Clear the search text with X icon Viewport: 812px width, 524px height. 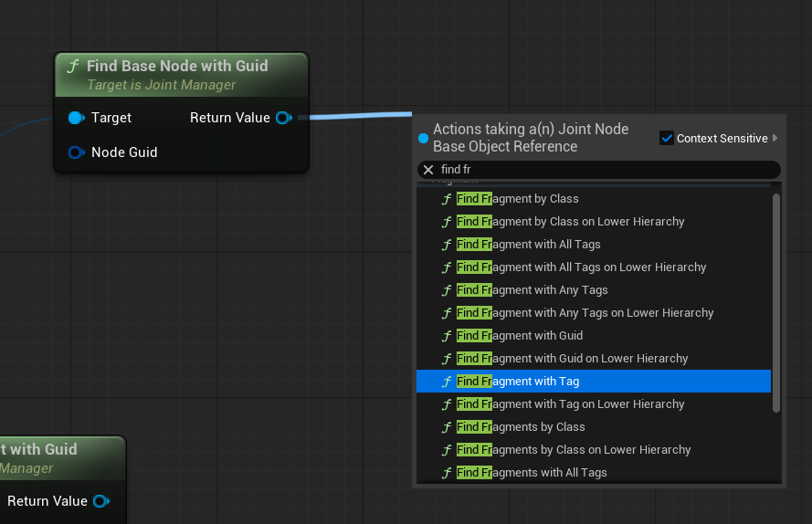click(428, 170)
